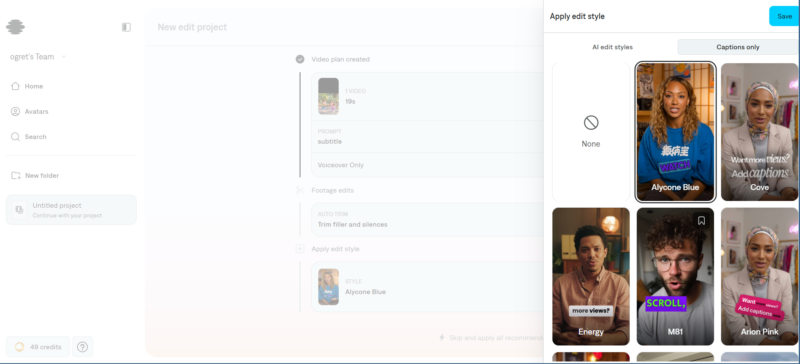Click the Apply edit style step label
This screenshot has height=364, width=800.
[335, 249]
